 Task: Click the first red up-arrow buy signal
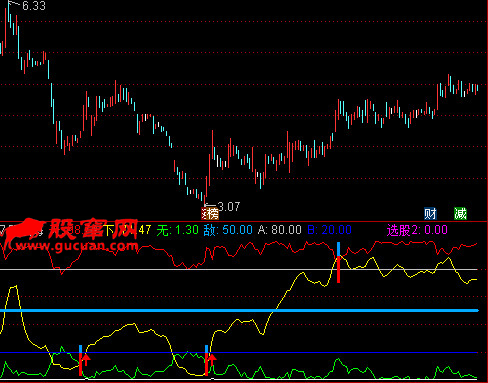point(86,360)
